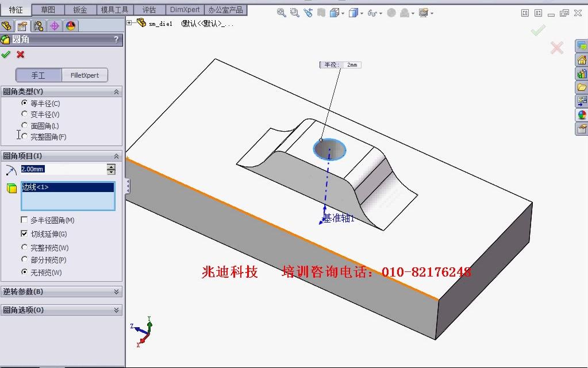Uncheck the 切线延伸(G) option

[24, 233]
